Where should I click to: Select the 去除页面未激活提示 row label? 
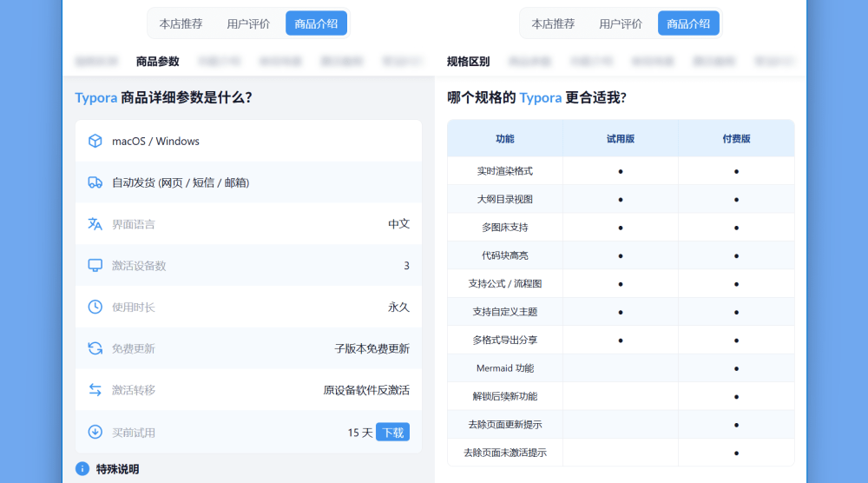[x=505, y=453]
